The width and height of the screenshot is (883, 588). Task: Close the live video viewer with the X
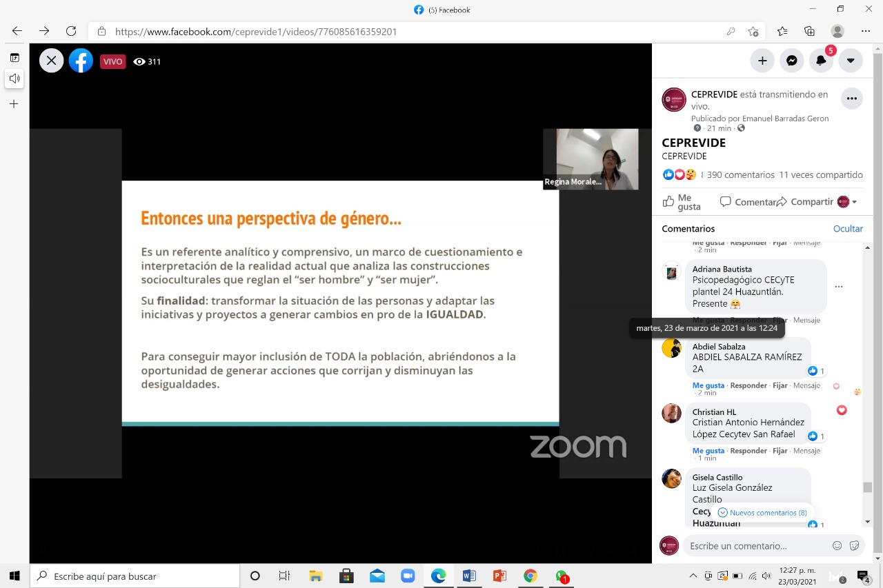tap(51, 61)
